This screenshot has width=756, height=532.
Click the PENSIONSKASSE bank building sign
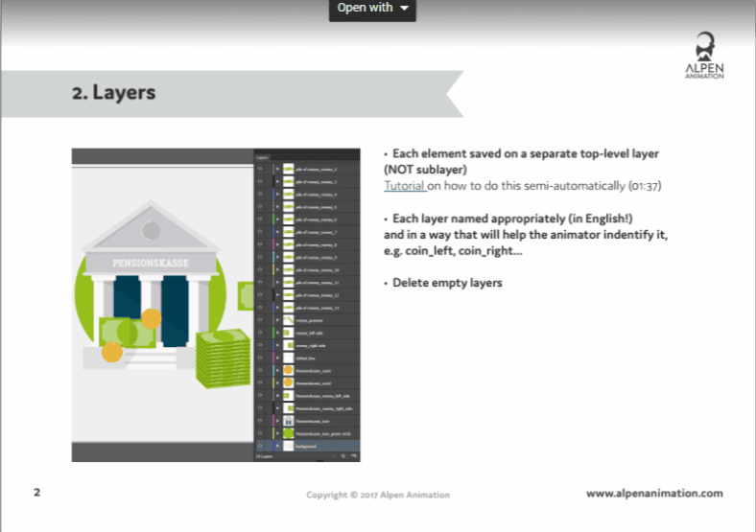coord(151,261)
